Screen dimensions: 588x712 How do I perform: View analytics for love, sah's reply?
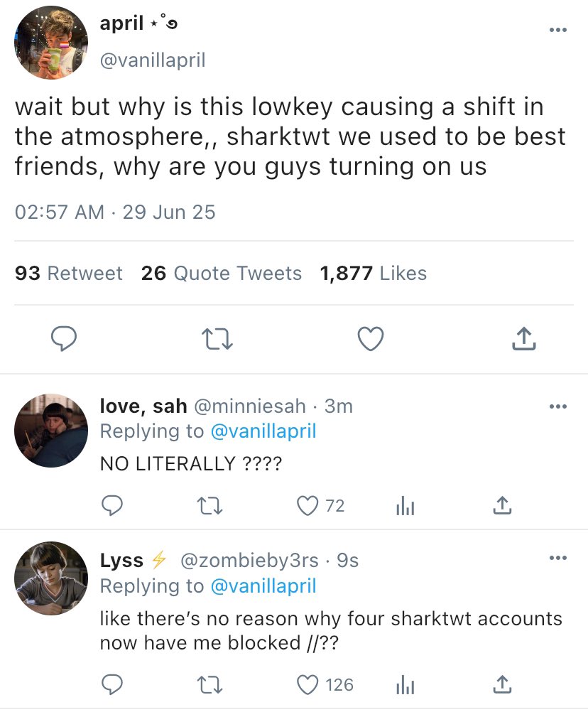404,505
